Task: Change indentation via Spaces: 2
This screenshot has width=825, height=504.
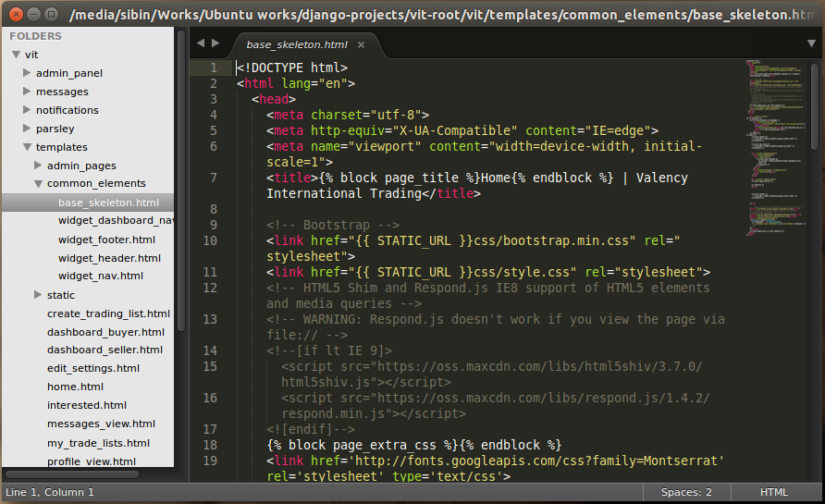Action: pyautogui.click(x=686, y=492)
